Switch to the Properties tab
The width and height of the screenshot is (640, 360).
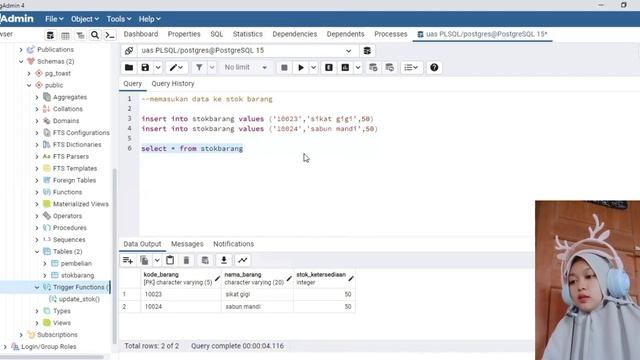point(184,34)
